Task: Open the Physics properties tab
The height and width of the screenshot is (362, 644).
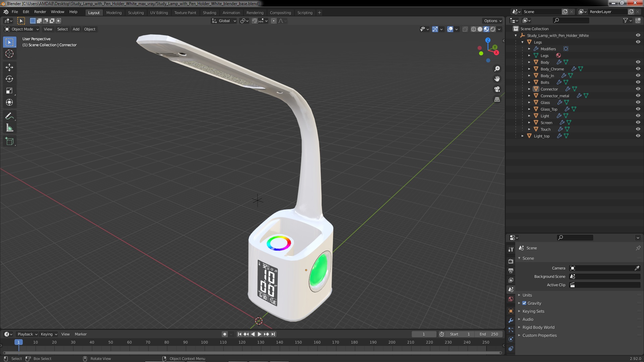Action: [x=511, y=339]
